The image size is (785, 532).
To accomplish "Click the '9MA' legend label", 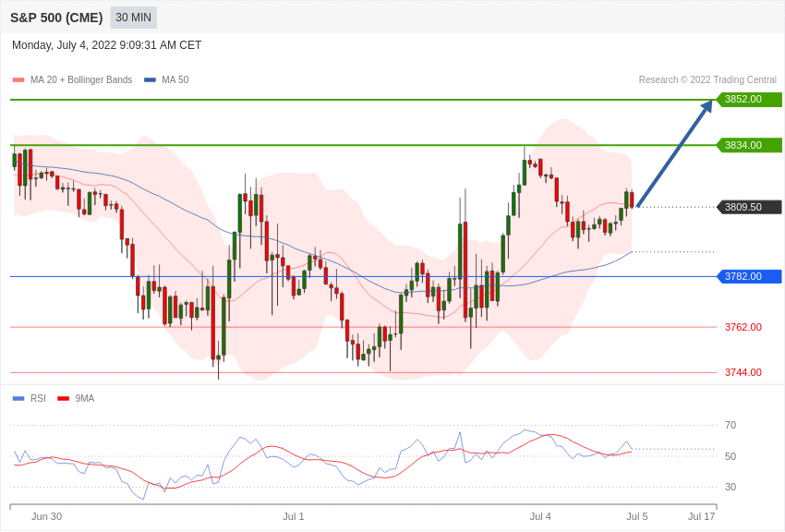I will click(x=85, y=398).
